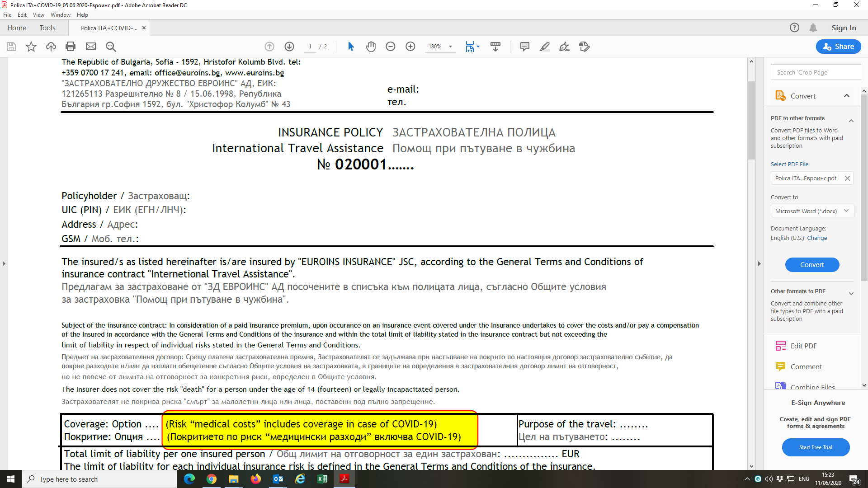
Task: Send file by email envelope icon
Action: click(91, 47)
